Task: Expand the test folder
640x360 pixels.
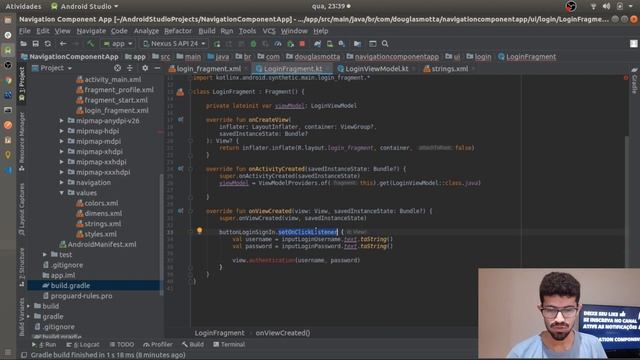Action: click(45, 255)
